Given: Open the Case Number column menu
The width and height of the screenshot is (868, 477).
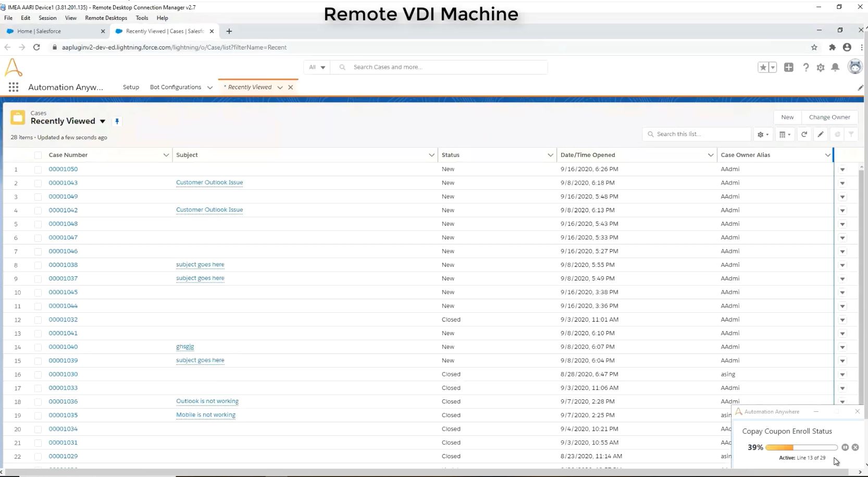Looking at the screenshot, I should (166, 155).
